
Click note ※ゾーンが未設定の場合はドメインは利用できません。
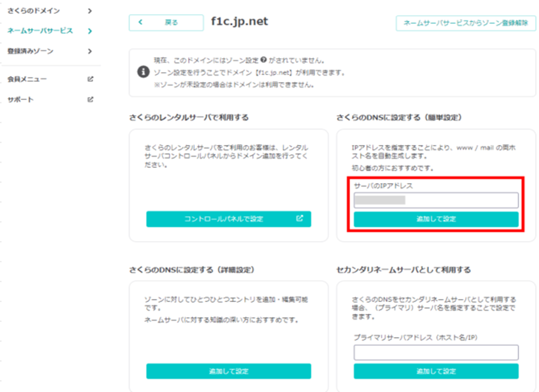[x=234, y=85]
